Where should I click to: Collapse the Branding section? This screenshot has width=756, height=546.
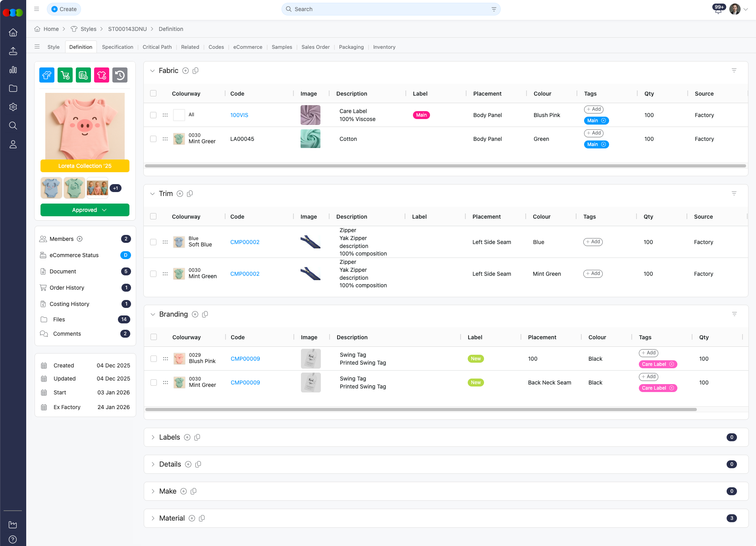[153, 314]
